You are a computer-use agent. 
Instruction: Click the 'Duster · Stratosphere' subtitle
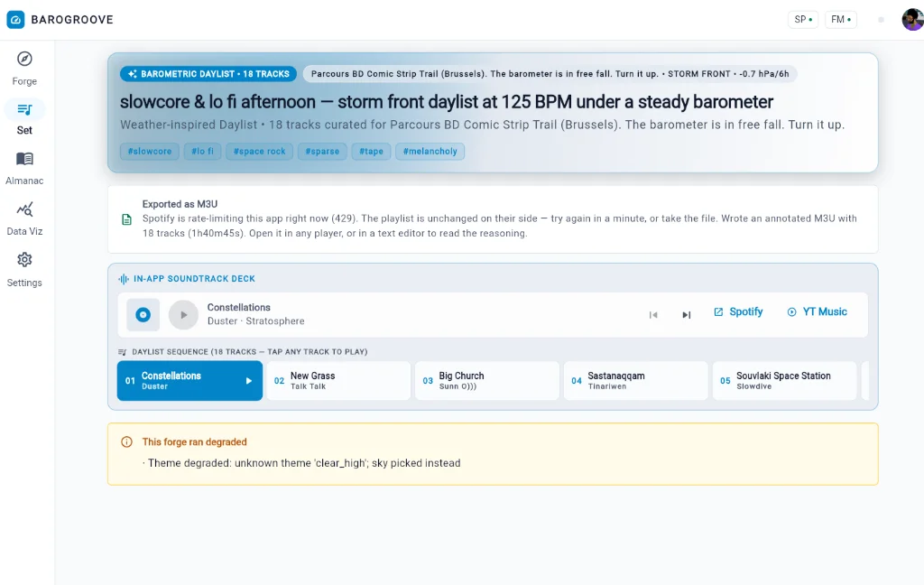(x=255, y=321)
